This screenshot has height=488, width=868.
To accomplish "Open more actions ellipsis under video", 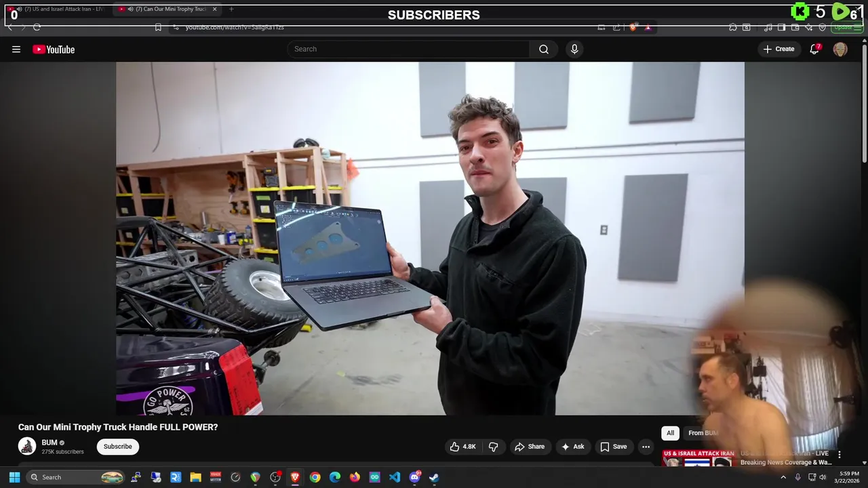I will click(x=646, y=447).
